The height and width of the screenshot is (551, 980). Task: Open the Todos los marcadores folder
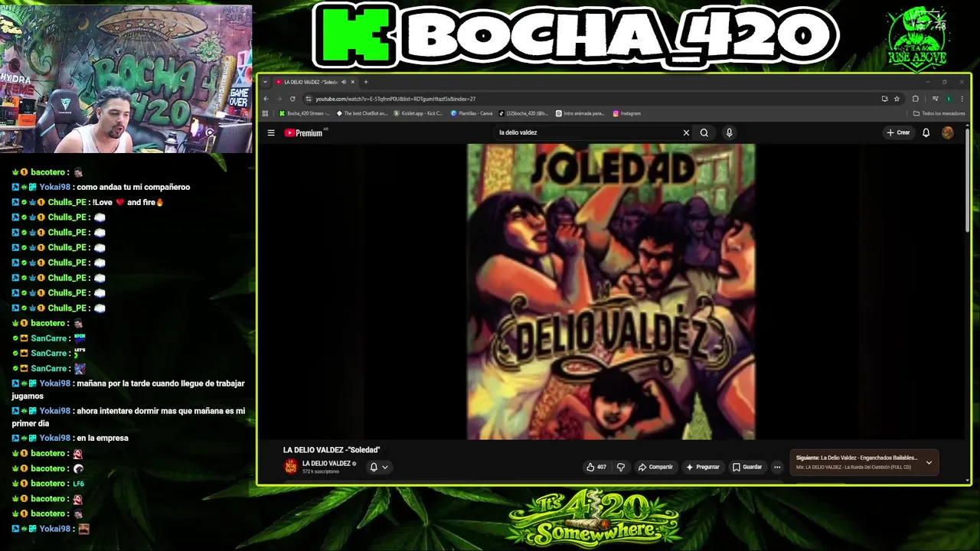point(939,113)
